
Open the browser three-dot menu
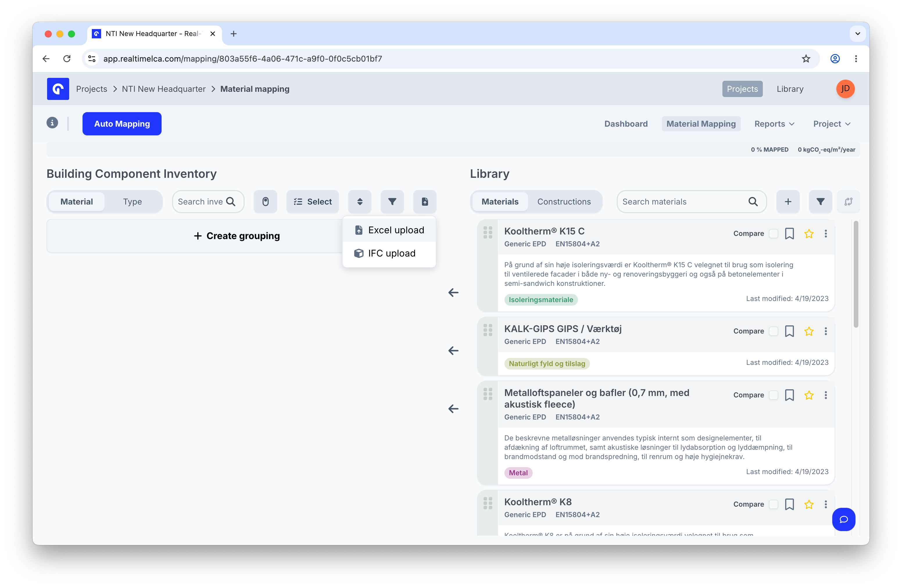click(856, 59)
